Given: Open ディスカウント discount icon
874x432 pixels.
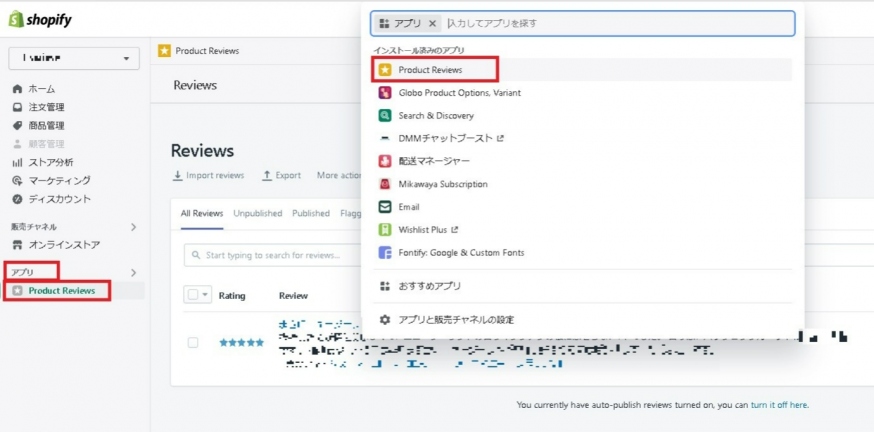Looking at the screenshot, I should coord(17,199).
